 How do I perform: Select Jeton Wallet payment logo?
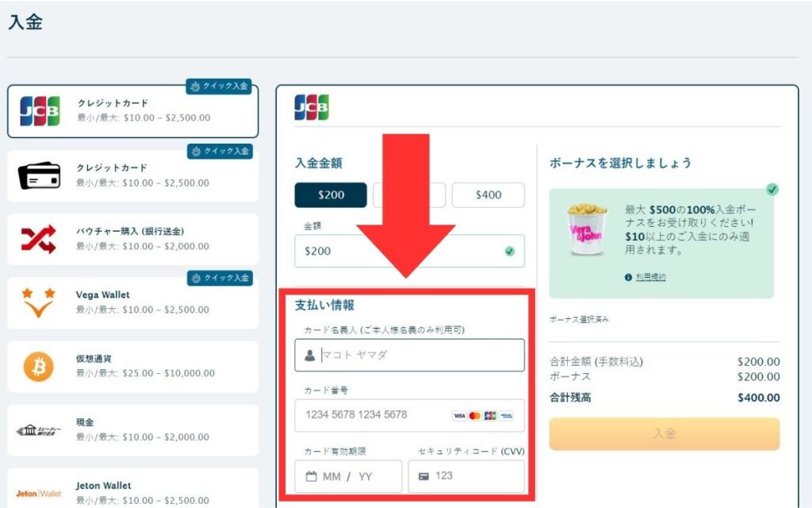39,493
